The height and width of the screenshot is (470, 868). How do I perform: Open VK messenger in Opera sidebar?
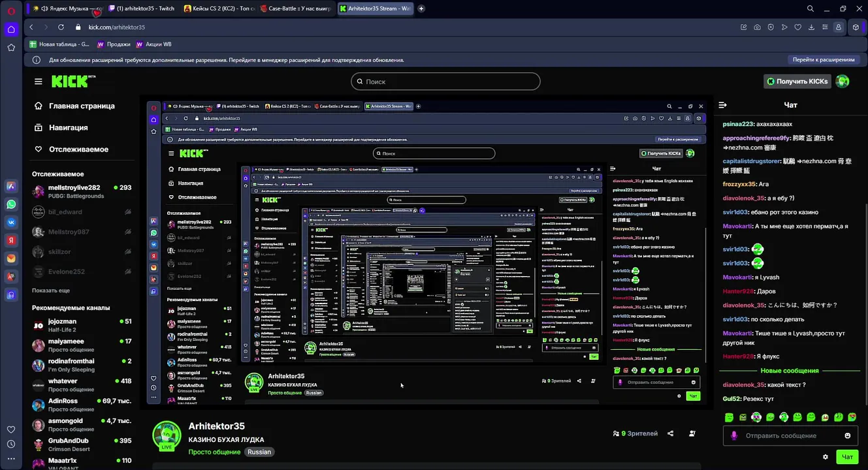[x=11, y=222]
